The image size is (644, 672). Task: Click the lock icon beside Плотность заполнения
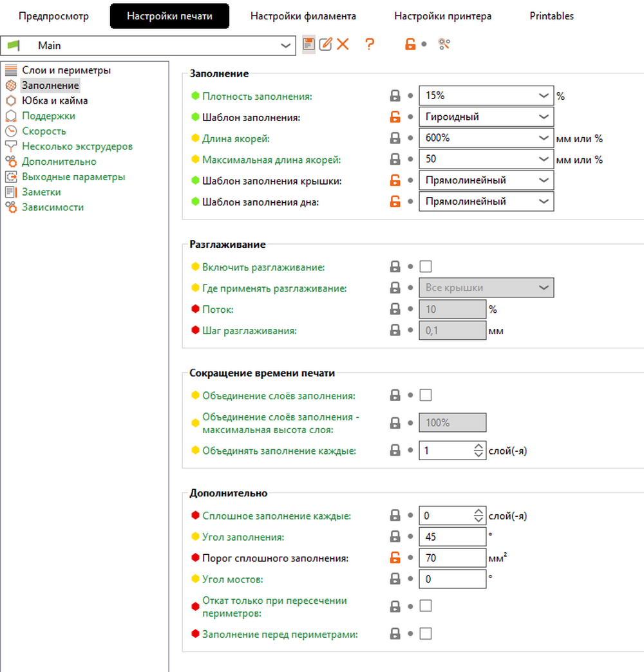pyautogui.click(x=395, y=96)
